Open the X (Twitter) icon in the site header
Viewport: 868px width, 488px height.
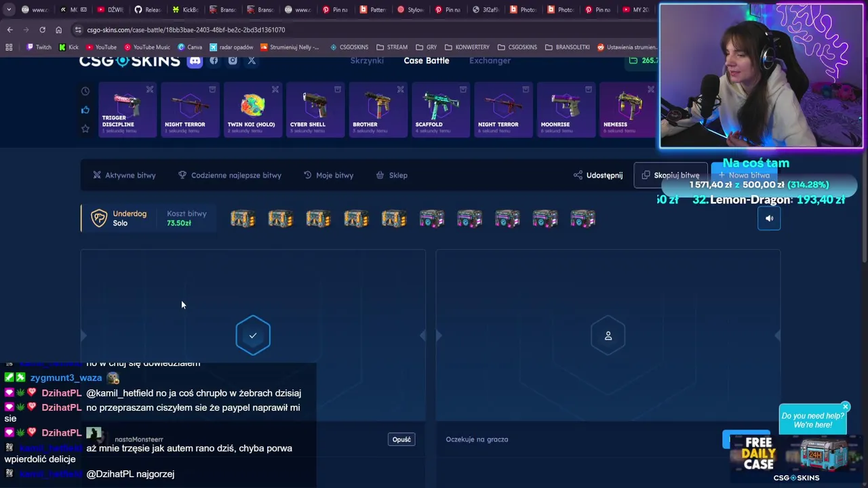pyautogui.click(x=252, y=60)
